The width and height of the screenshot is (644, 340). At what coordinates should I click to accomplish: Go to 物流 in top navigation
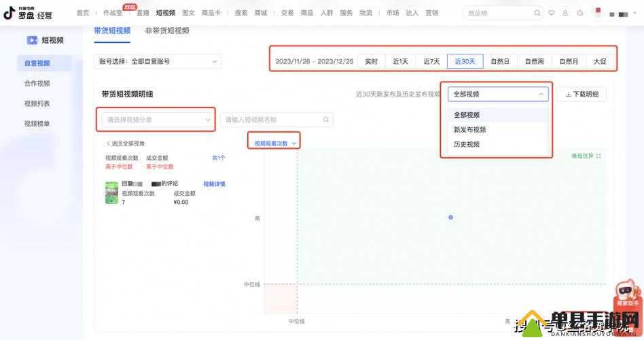point(366,13)
